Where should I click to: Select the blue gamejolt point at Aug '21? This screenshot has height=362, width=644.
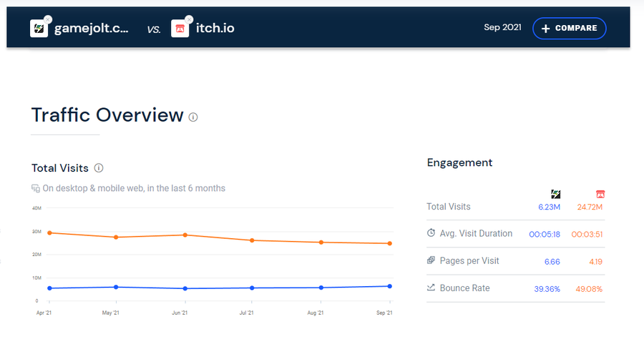[x=321, y=288]
